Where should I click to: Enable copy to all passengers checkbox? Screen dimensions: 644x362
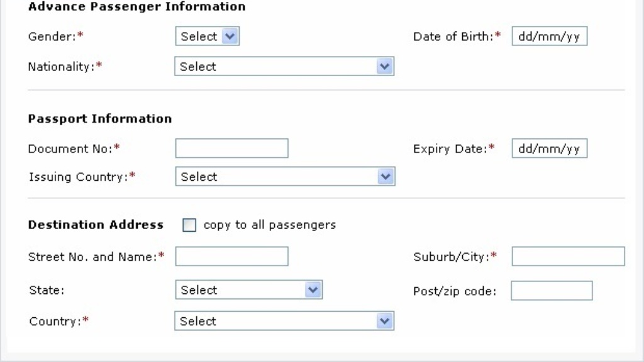click(x=189, y=225)
